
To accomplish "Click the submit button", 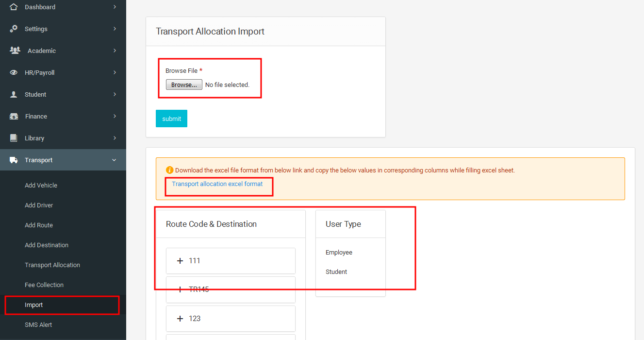I will coord(171,119).
